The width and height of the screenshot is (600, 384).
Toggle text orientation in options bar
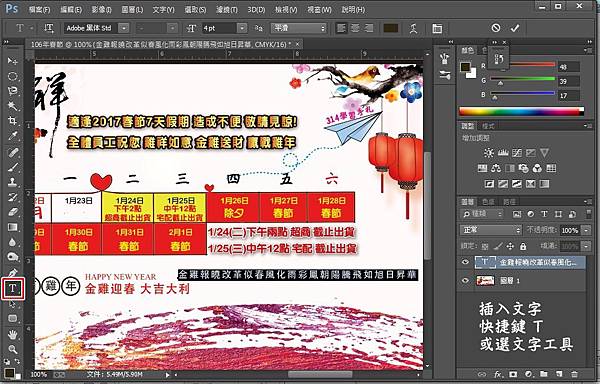click(x=49, y=28)
